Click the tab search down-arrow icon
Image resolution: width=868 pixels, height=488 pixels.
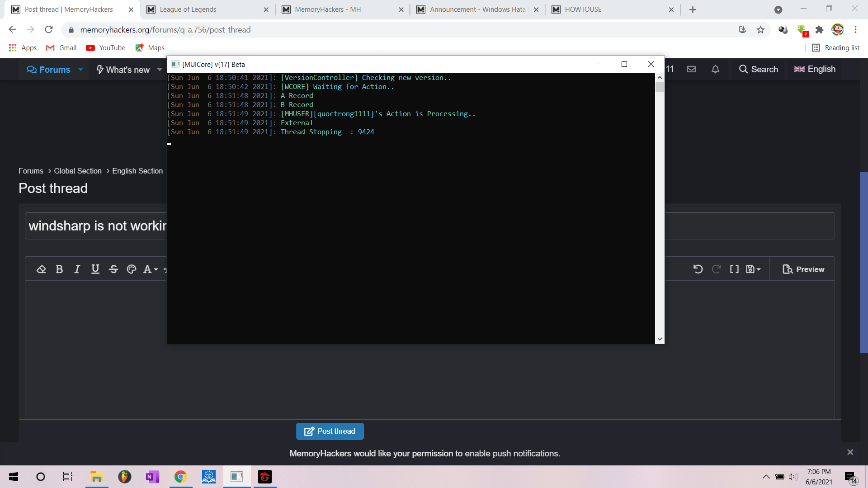pos(778,9)
